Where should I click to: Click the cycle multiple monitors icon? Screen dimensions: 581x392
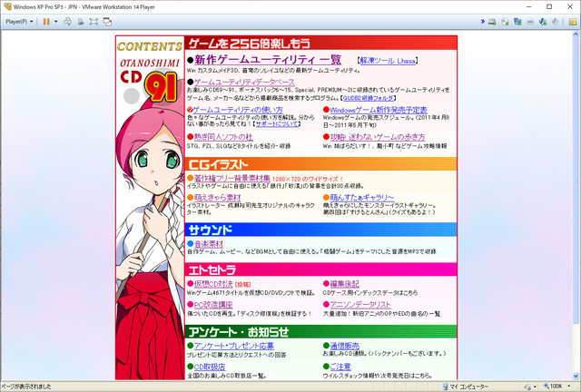click(x=107, y=22)
